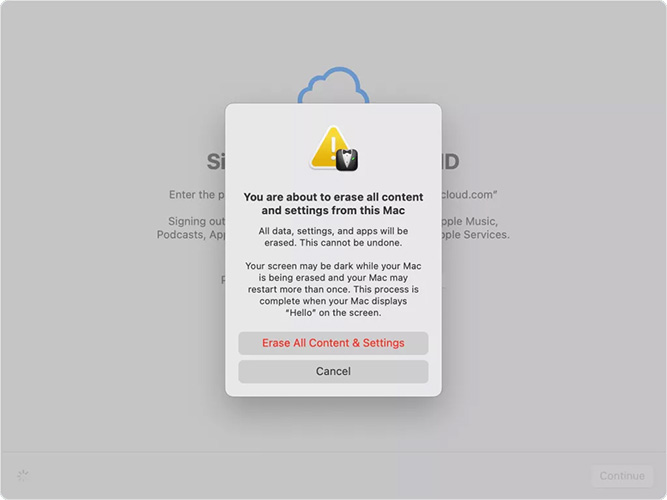Click the loading spinner at the window corner
667x500 pixels.
click(23, 475)
